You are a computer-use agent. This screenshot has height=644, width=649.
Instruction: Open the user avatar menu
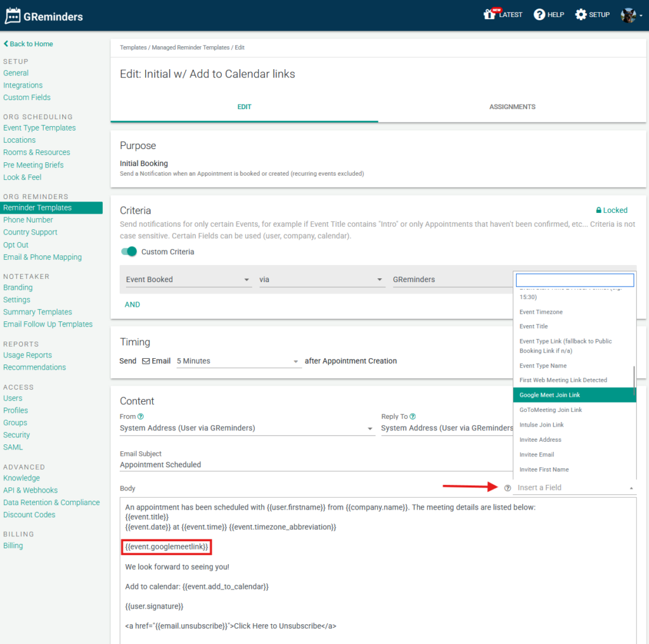click(x=629, y=15)
